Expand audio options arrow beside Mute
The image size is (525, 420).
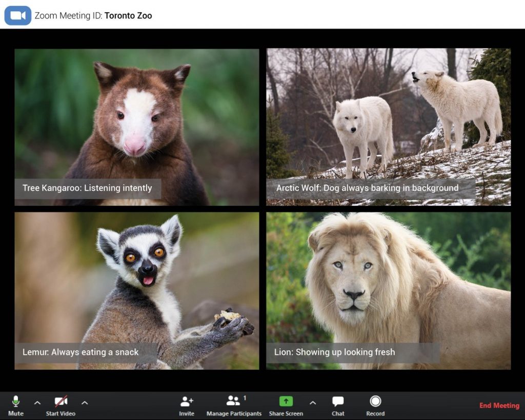[37, 403]
